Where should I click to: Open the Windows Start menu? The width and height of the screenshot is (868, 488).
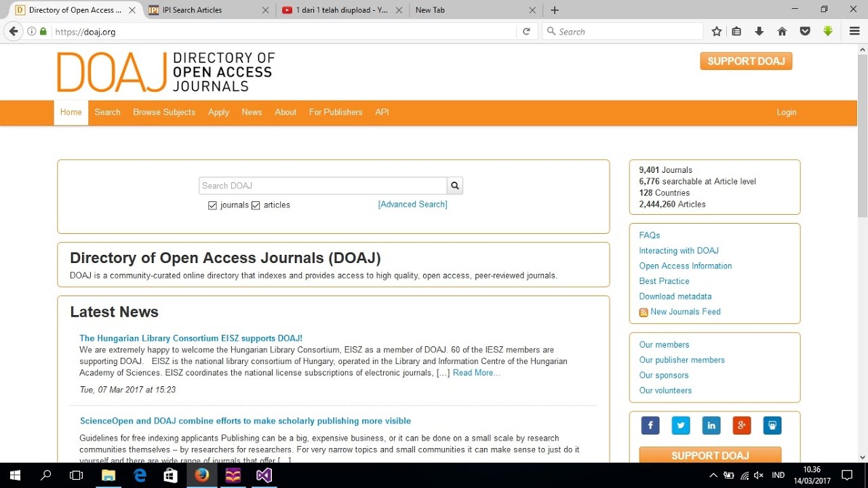(x=15, y=475)
